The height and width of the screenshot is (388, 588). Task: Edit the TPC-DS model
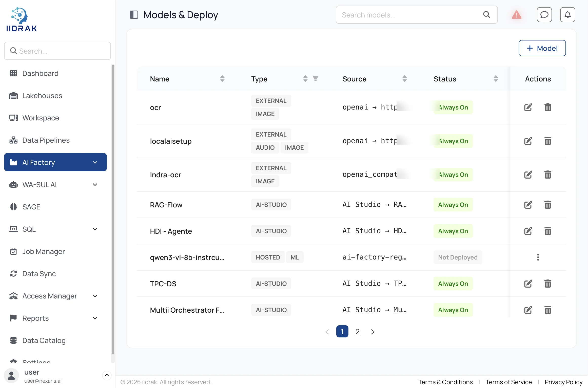(x=528, y=284)
